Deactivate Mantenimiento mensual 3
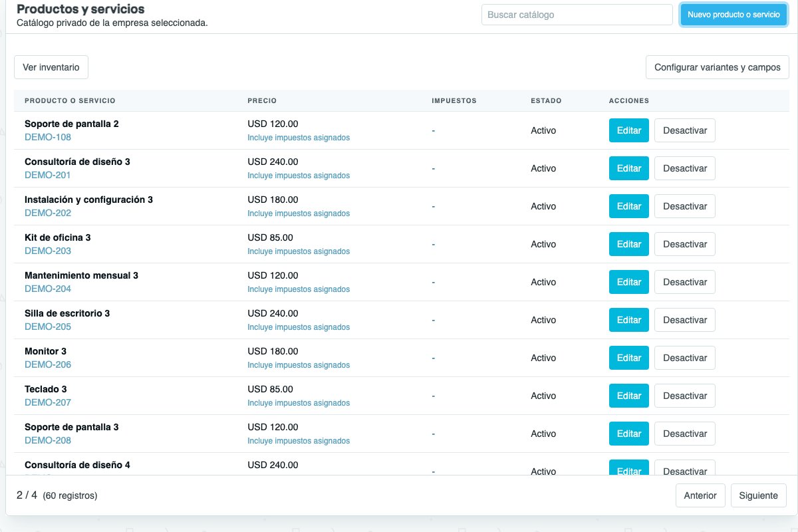Image resolution: width=798 pixels, height=532 pixels. pyautogui.click(x=685, y=282)
